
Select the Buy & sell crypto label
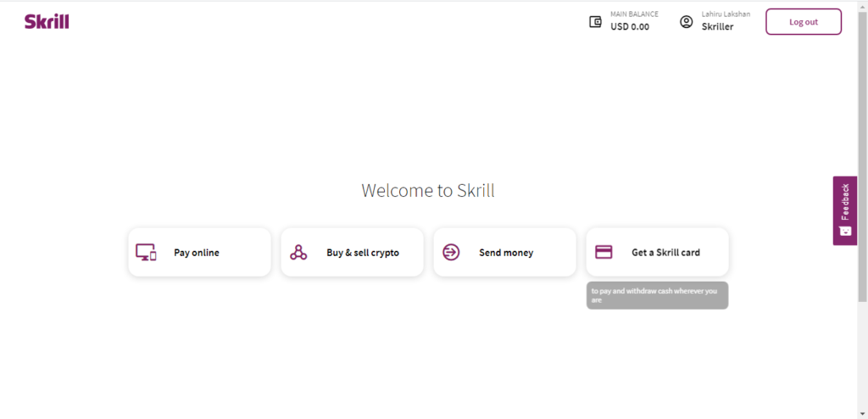tap(363, 253)
